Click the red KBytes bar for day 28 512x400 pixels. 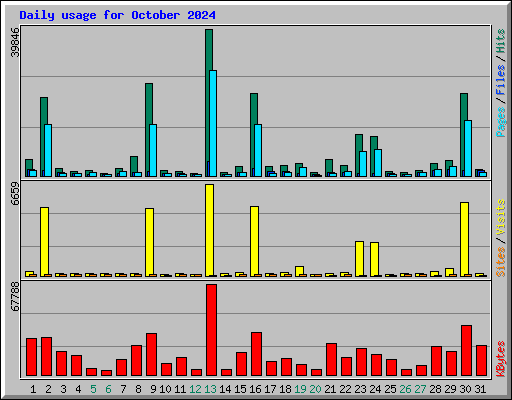436,361
